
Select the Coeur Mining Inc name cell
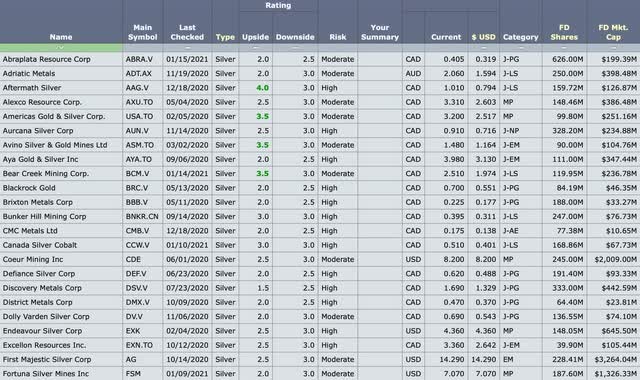click(x=33, y=259)
